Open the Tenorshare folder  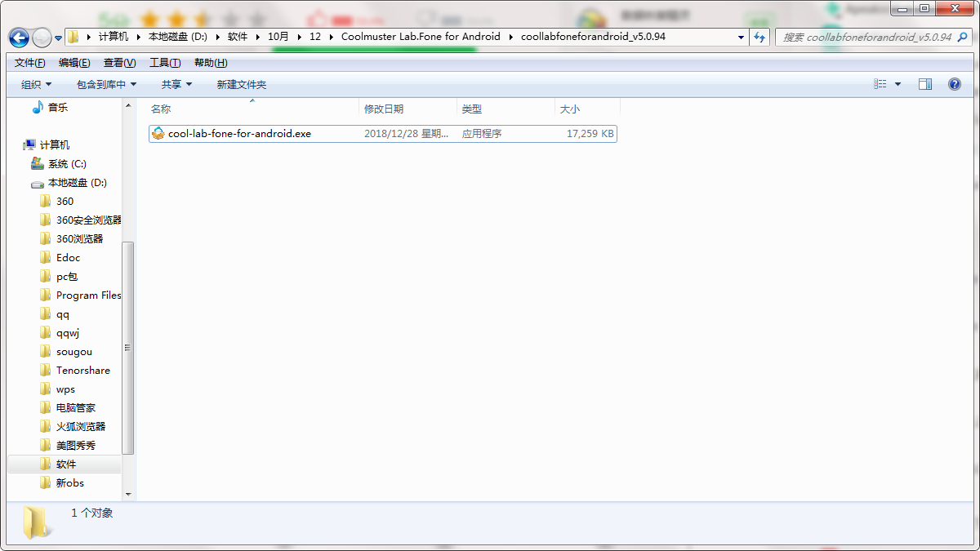[x=83, y=370]
